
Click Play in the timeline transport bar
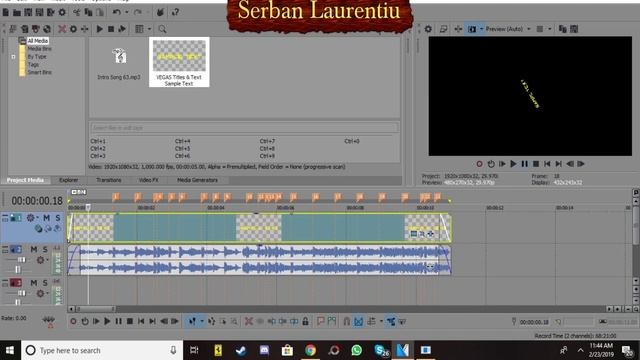pyautogui.click(x=107, y=322)
